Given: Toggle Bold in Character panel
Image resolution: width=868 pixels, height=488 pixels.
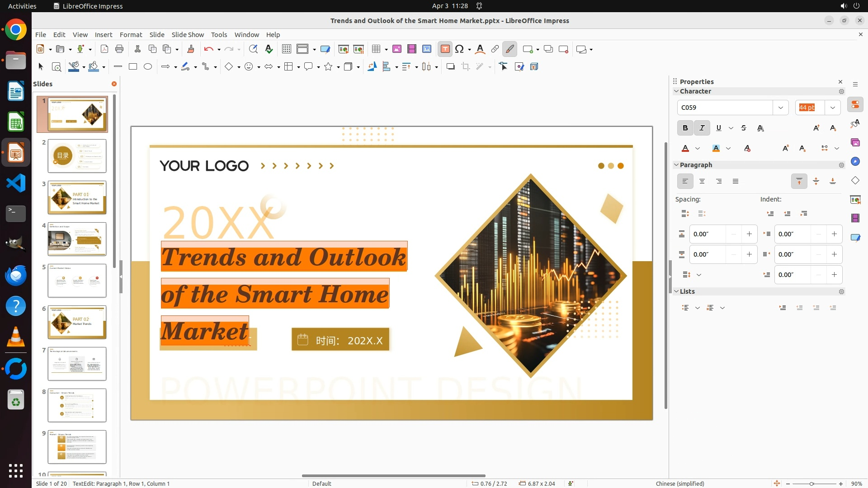Looking at the screenshot, I should pyautogui.click(x=685, y=128).
